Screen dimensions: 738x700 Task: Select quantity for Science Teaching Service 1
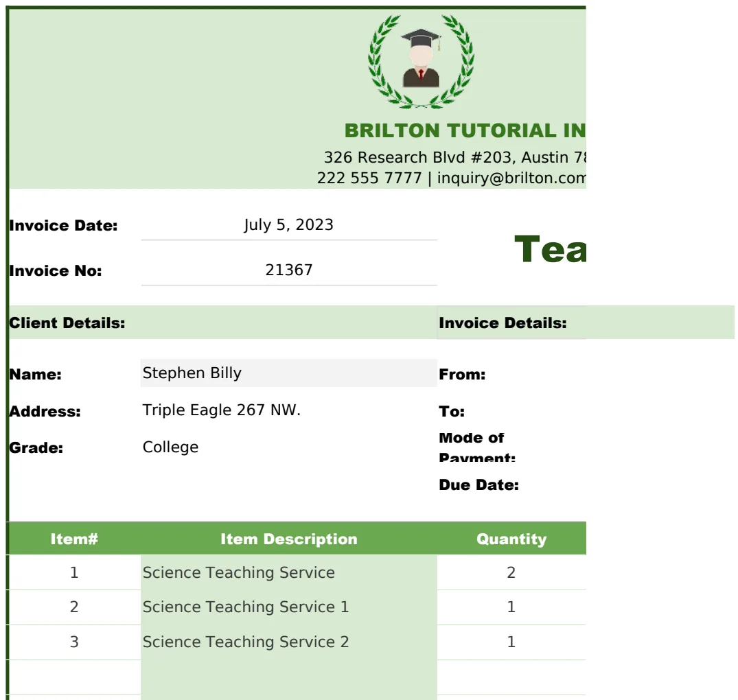[x=511, y=607]
